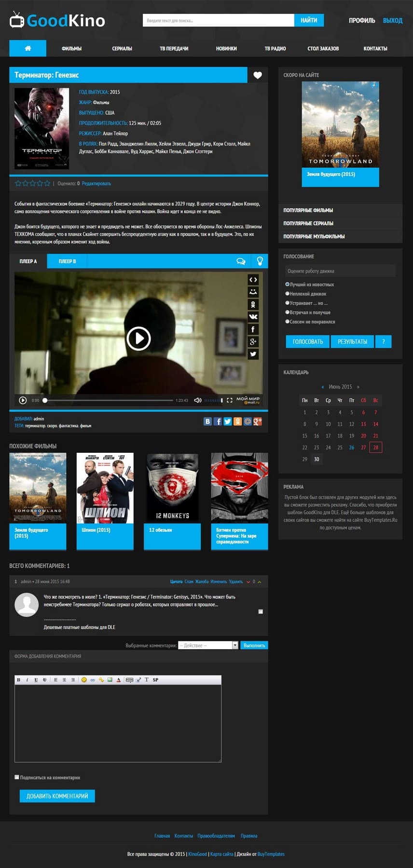Share the page via Facebook icon below the player
The image size is (413, 868).
(x=218, y=421)
